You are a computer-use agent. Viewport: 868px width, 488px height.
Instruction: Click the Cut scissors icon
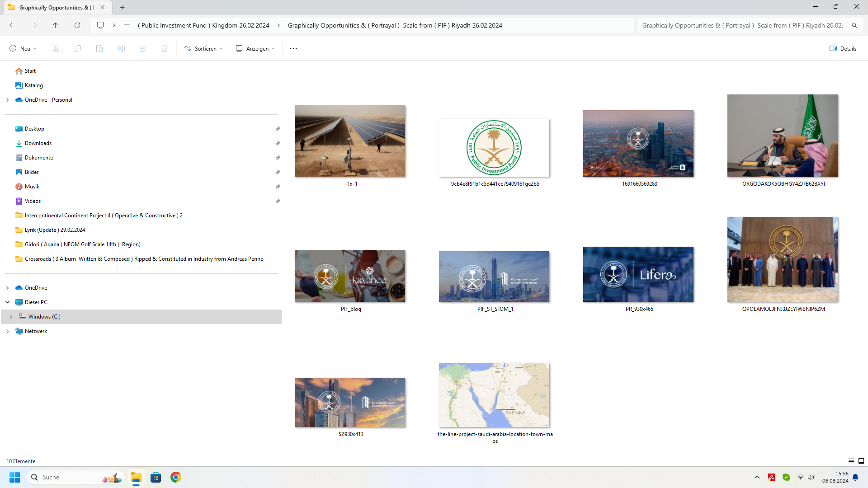click(56, 48)
